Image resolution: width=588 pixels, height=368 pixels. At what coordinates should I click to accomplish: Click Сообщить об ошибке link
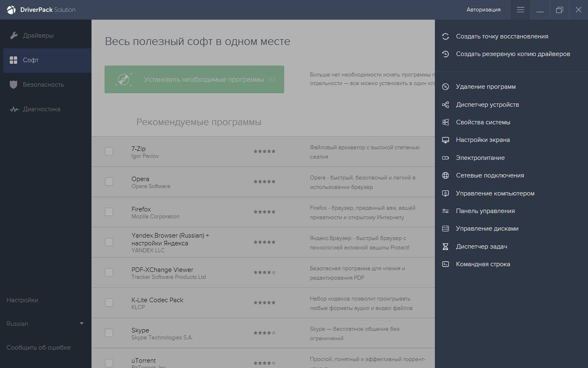(38, 348)
